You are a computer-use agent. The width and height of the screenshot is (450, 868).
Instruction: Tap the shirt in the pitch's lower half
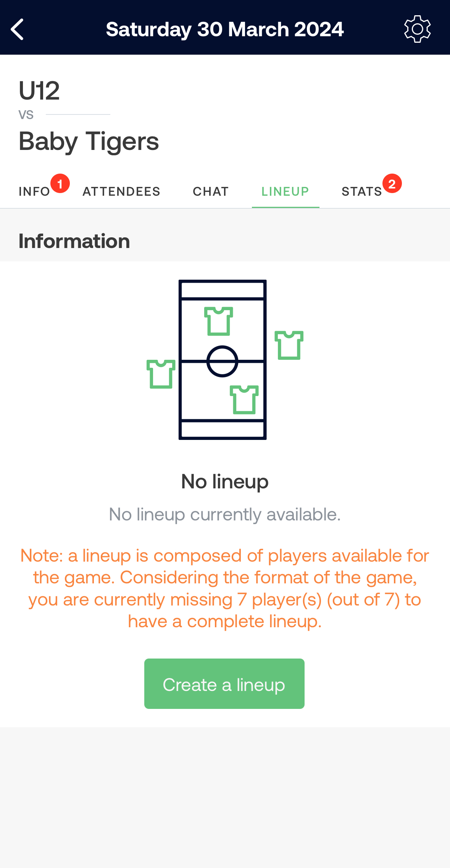point(244,399)
